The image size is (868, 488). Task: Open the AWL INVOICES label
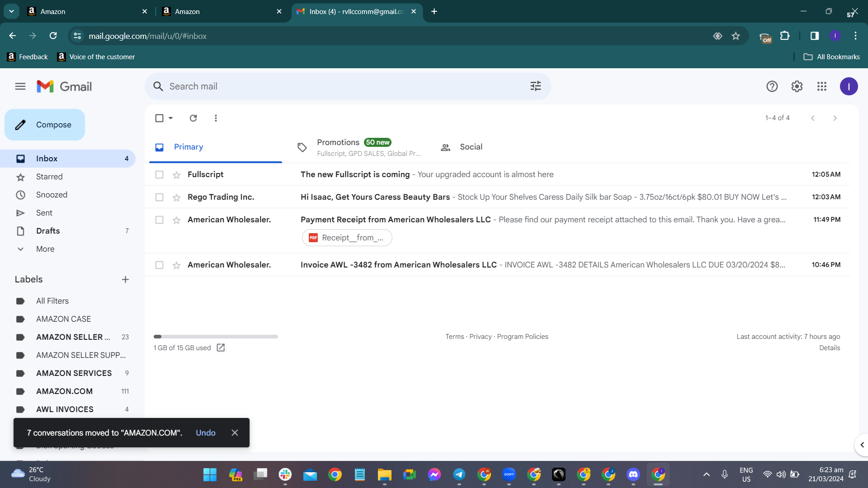tap(65, 409)
